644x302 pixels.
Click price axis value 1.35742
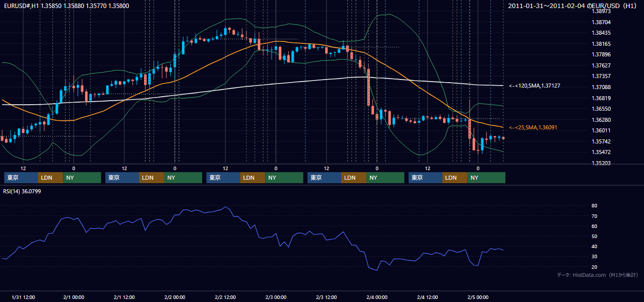coord(601,141)
